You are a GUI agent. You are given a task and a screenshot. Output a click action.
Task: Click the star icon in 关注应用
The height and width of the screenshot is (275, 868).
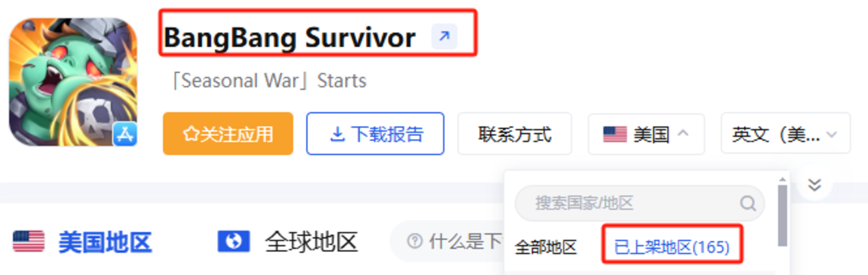coord(190,134)
